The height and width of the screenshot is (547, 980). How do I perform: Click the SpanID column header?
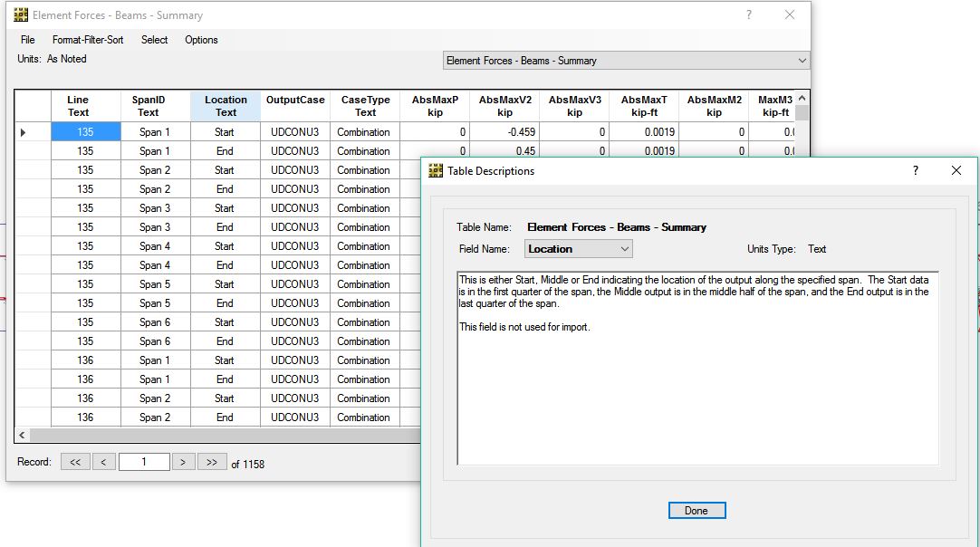click(156, 106)
